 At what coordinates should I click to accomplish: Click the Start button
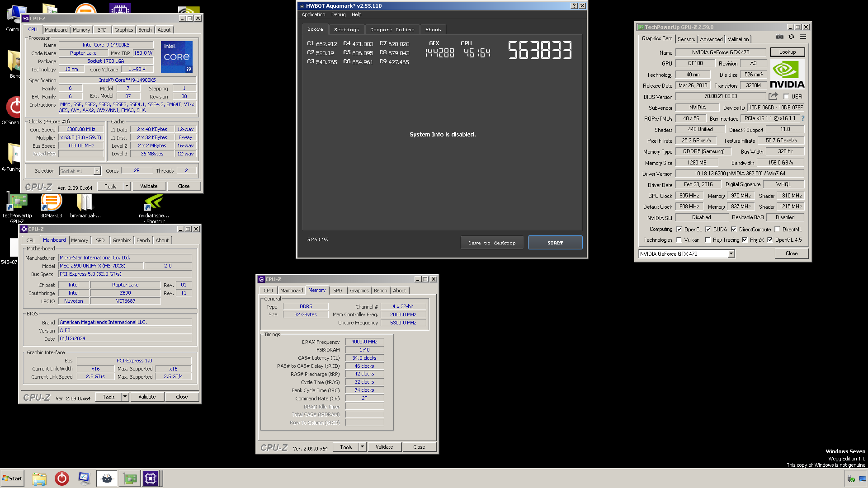coord(12,479)
